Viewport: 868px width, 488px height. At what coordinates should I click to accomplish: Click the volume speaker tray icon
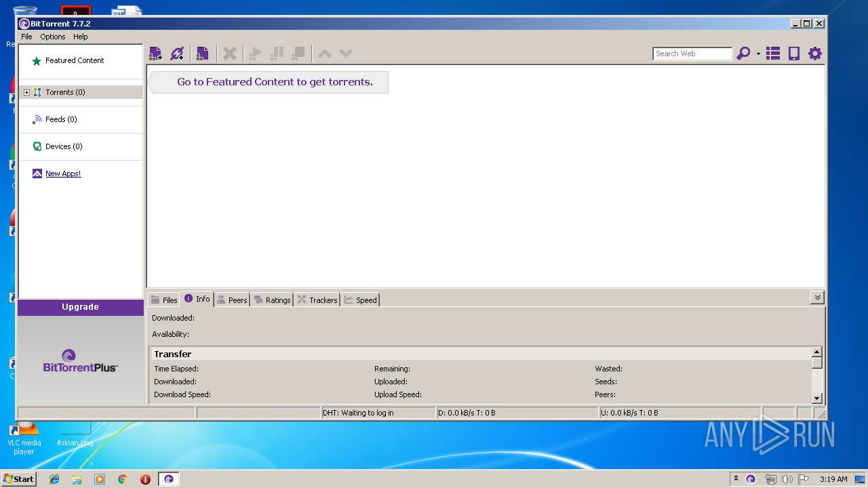[x=787, y=479]
